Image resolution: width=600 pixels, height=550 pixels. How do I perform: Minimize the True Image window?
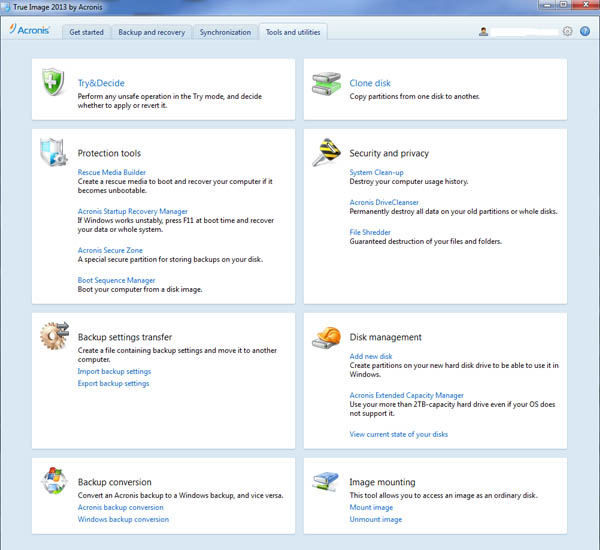(548, 5)
